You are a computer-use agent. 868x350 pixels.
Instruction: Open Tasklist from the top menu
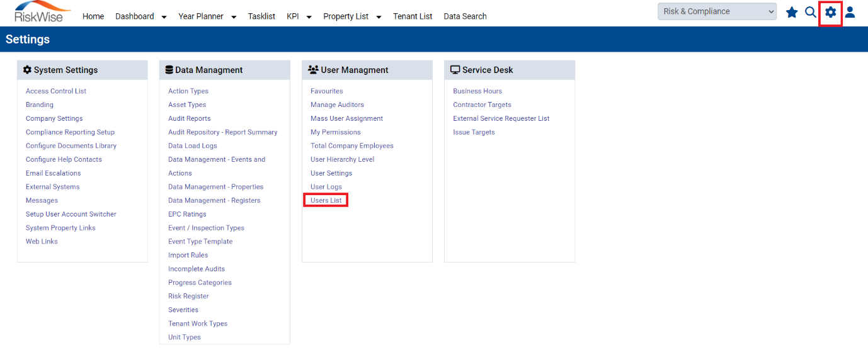[x=261, y=16]
